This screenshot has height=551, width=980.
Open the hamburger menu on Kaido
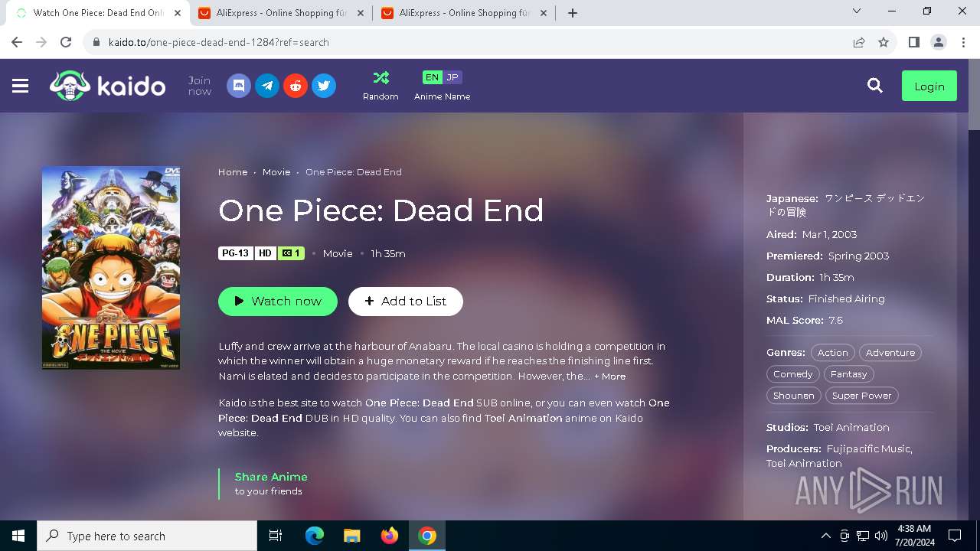pyautogui.click(x=21, y=86)
